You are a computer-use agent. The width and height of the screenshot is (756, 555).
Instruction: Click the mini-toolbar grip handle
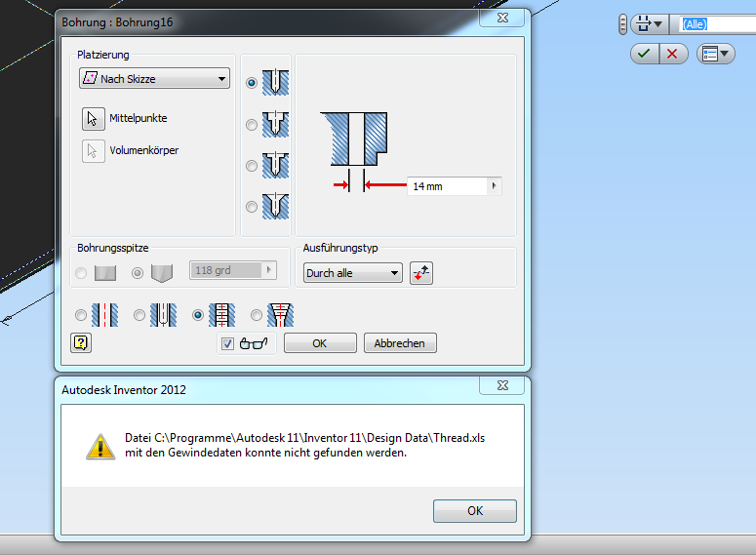pyautogui.click(x=622, y=24)
